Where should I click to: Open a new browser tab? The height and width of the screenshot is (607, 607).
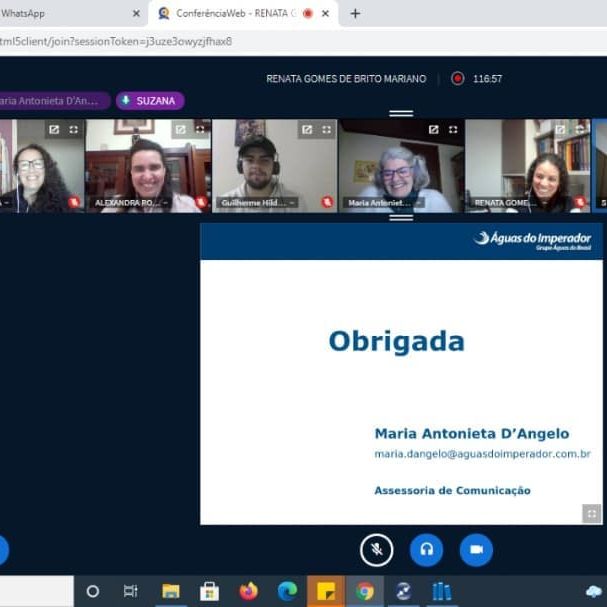coord(355,14)
